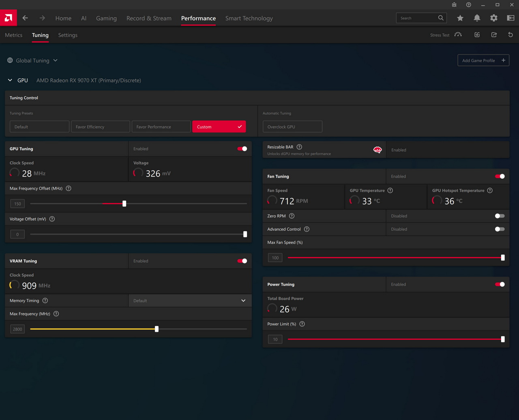Select the Default tuning preset
This screenshot has width=519, height=420.
click(x=39, y=127)
